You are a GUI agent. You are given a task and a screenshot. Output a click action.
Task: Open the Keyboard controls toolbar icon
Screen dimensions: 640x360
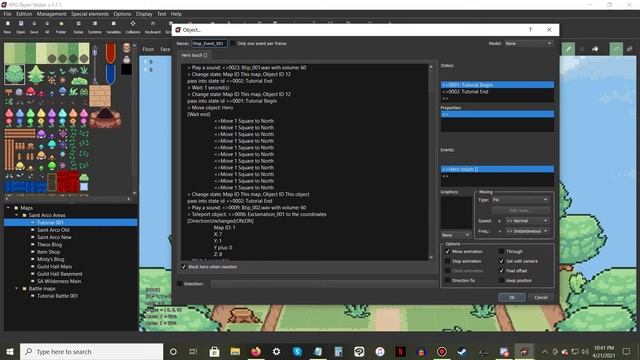click(x=153, y=27)
